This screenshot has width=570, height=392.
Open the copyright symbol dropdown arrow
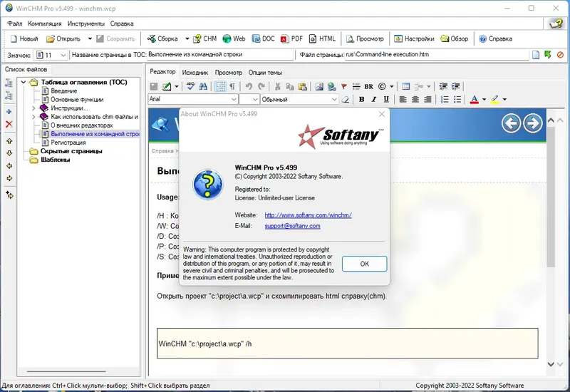click(391, 86)
